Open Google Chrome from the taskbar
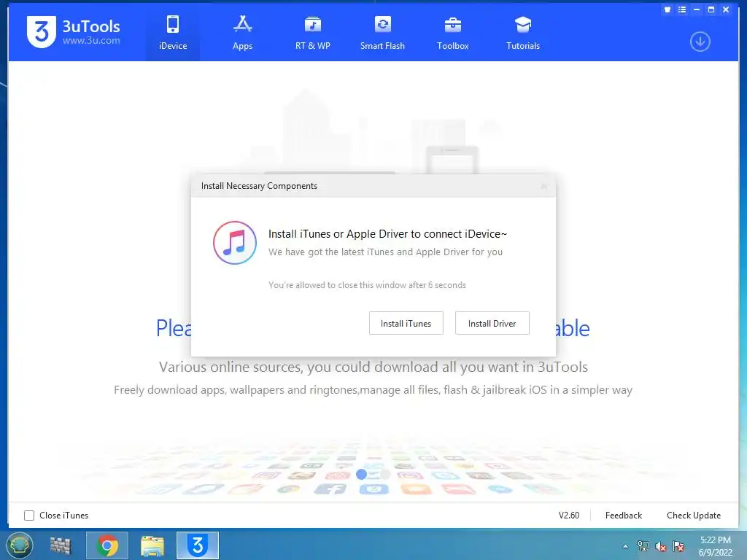This screenshot has width=747, height=560. 107,545
